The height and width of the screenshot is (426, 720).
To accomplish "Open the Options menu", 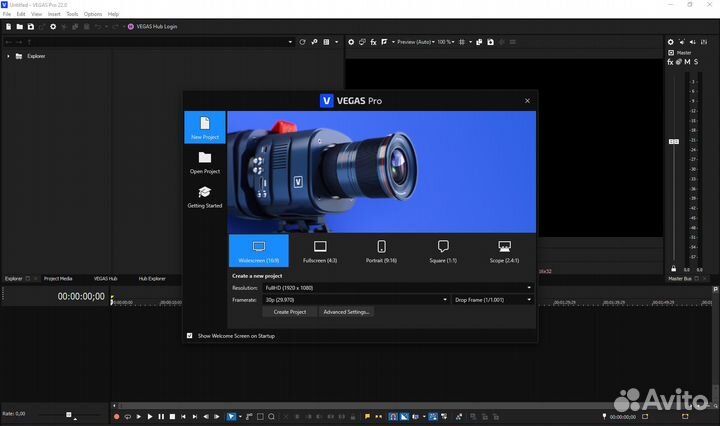I will (93, 14).
